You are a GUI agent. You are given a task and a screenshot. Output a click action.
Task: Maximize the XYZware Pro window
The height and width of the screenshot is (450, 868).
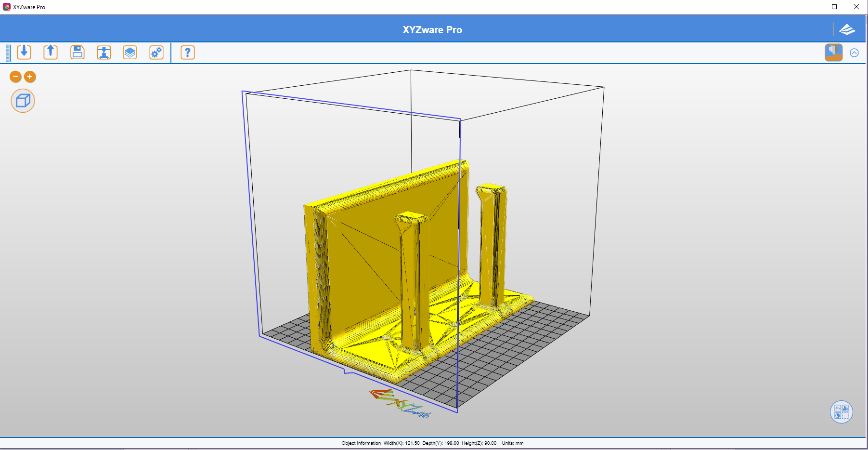pyautogui.click(x=834, y=7)
